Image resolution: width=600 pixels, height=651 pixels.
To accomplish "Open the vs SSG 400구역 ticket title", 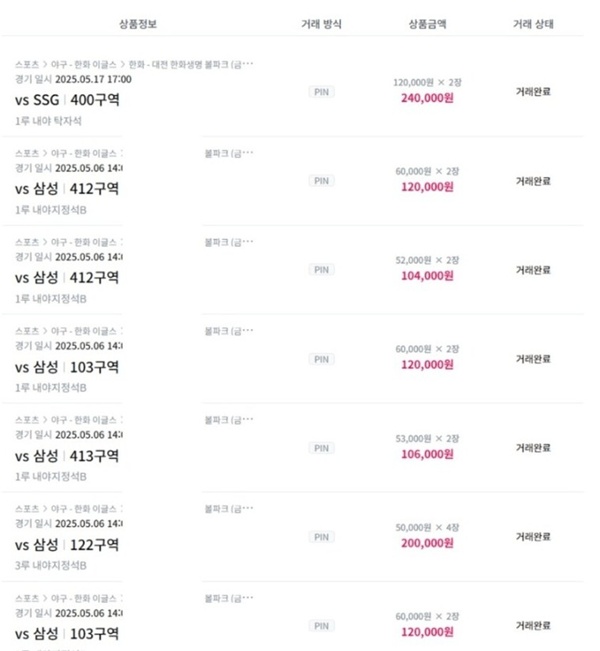I will 67,100.
